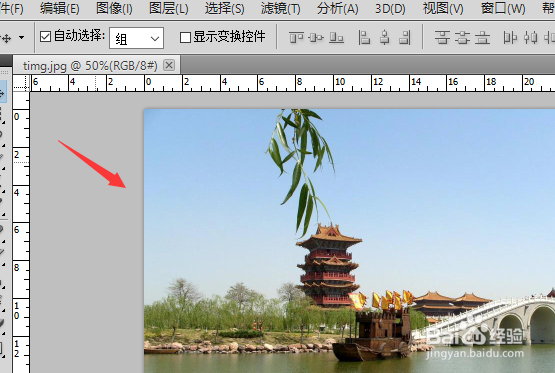The image size is (555, 373).
Task: Click the Align left edges icon
Action: click(x=364, y=38)
